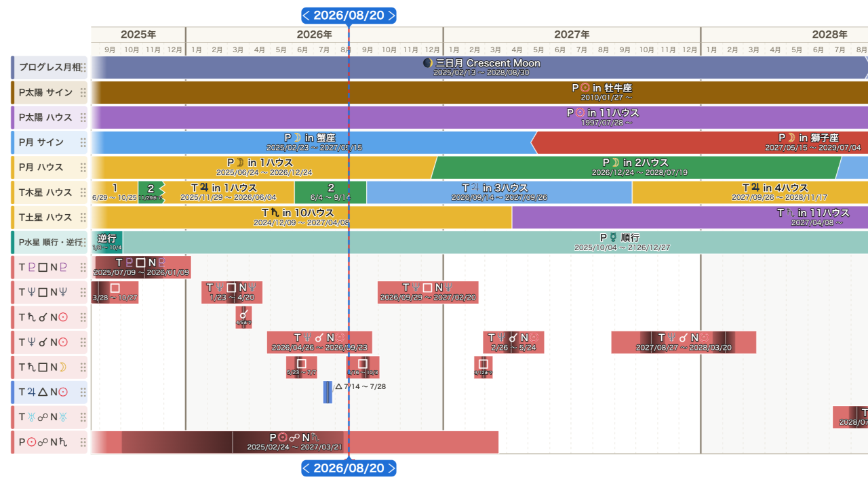Screen dimensions: 868x488
Task: Click next-date arrow on bottom date marker
Action: point(391,468)
